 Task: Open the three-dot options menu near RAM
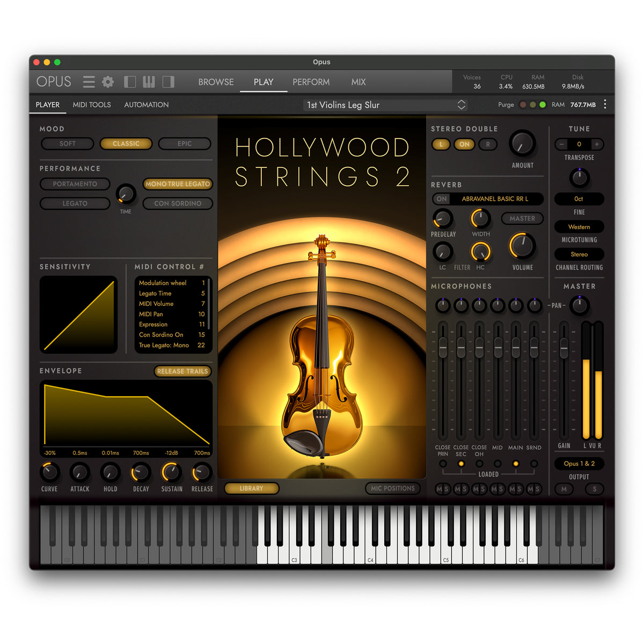point(605,105)
